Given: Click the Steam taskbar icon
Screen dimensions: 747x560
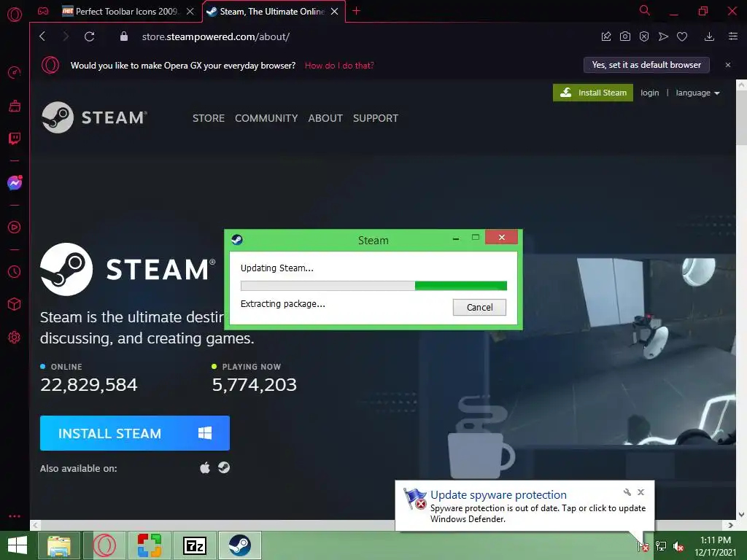Looking at the screenshot, I should pos(239,545).
